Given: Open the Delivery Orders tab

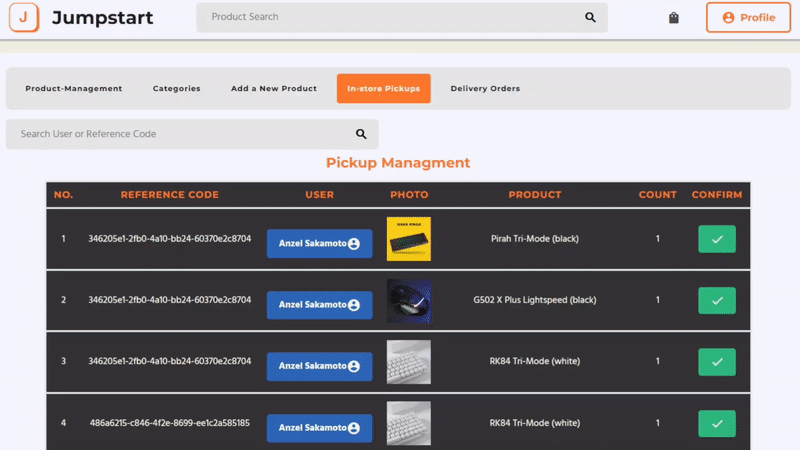Looking at the screenshot, I should coord(485,88).
